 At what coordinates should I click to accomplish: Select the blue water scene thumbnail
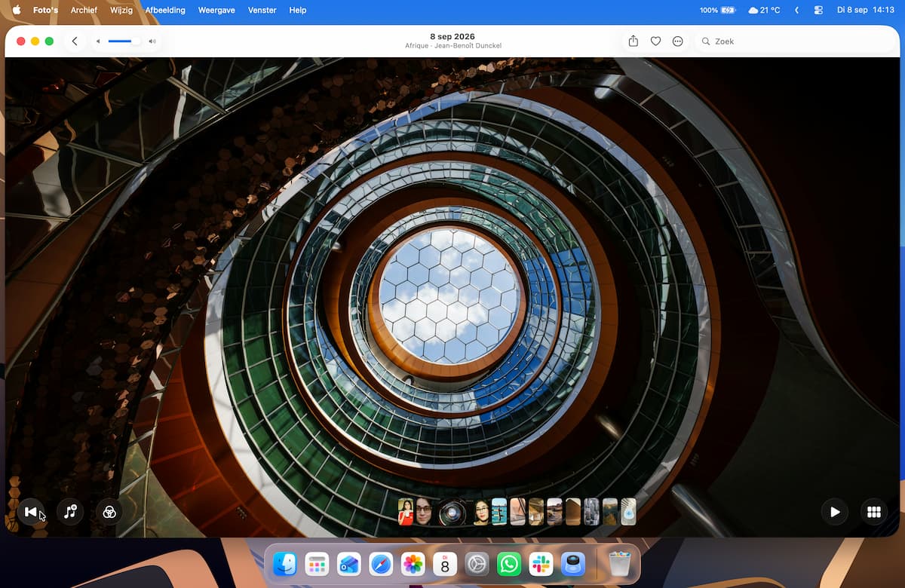point(499,512)
